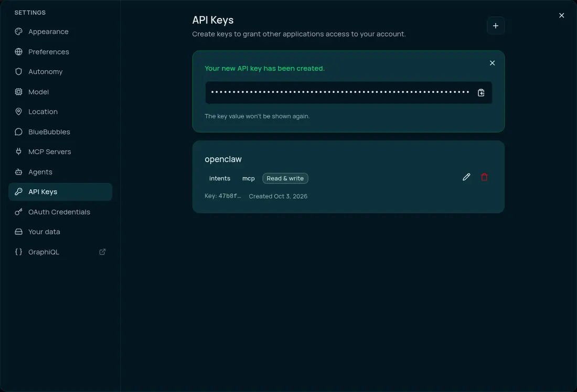The height and width of the screenshot is (392, 577).
Task: Click the Model chip icon
Action: (x=18, y=92)
